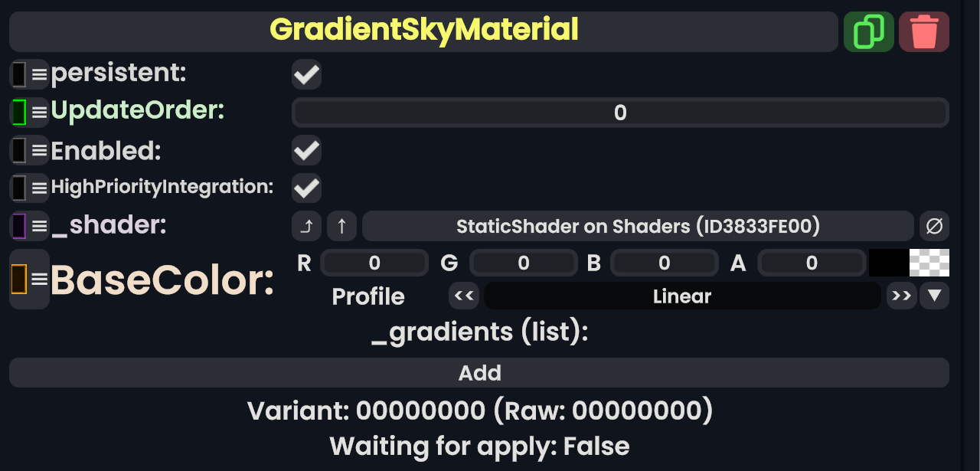
Task: Click the green duplicate component icon
Action: pos(868,32)
